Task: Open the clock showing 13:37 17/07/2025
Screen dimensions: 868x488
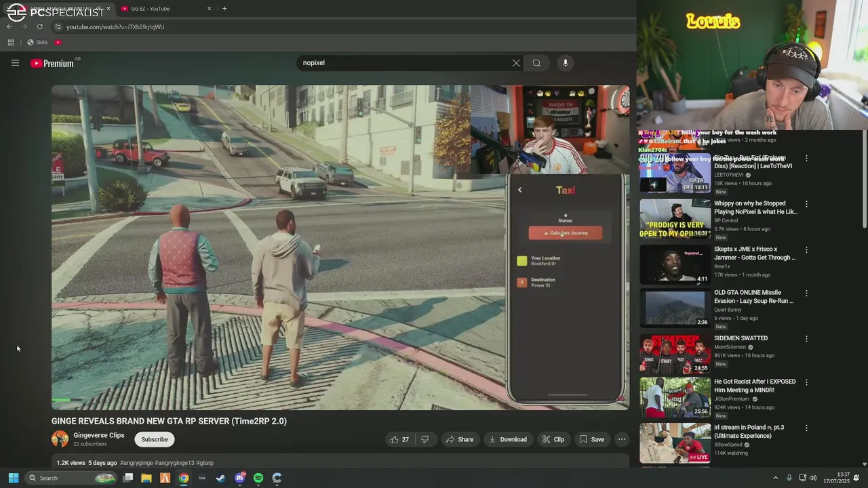Action: pos(837,478)
